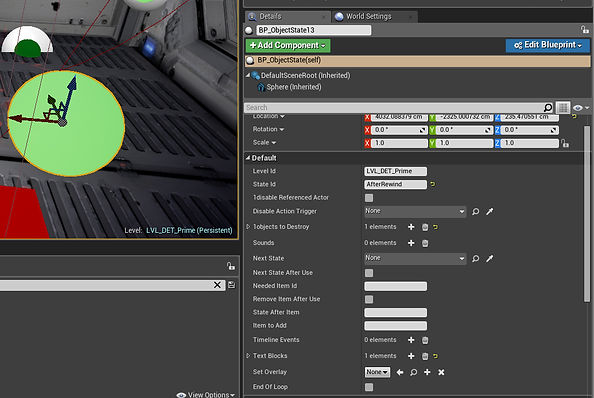Add element to 1objects to Destroy
594x398 pixels.
(411, 227)
